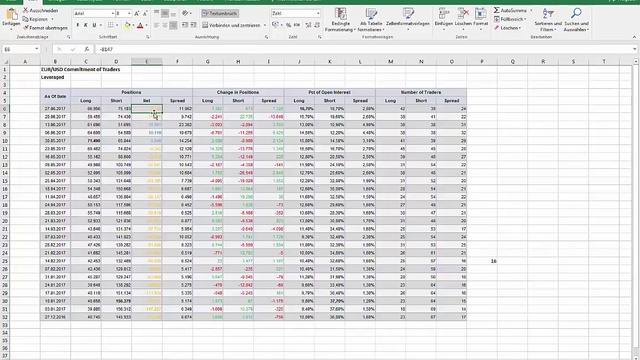
Task: Decrease font size with the small A
Action: 145,13
